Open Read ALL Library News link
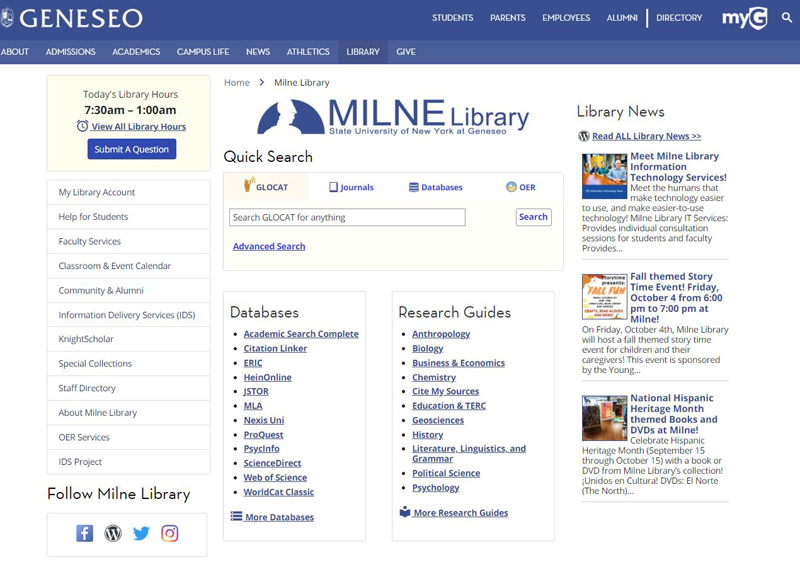Image resolution: width=800 pixels, height=567 pixels. 646,136
